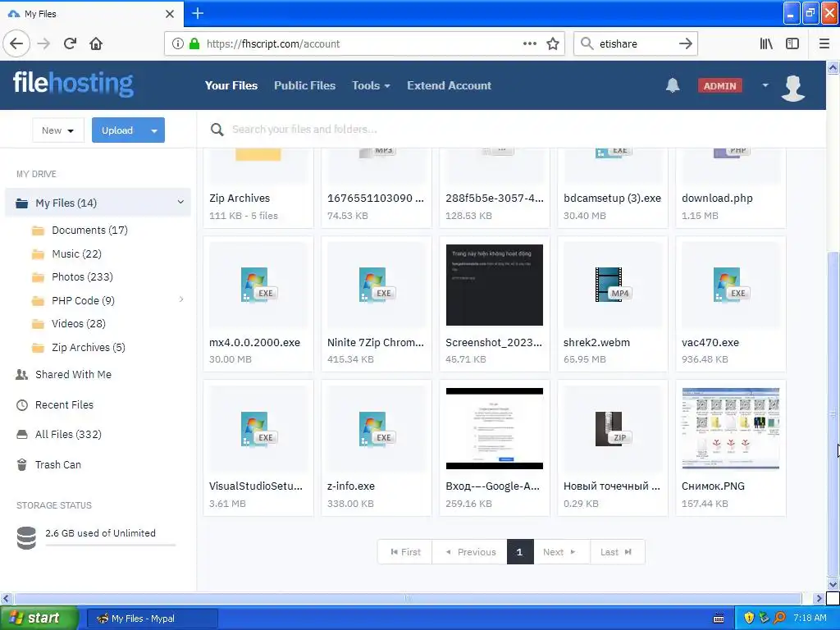Open the Videos (28) folder

[78, 323]
